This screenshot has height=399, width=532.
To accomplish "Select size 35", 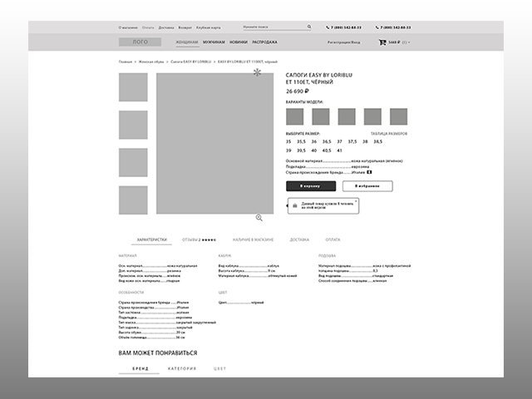I will [288, 142].
